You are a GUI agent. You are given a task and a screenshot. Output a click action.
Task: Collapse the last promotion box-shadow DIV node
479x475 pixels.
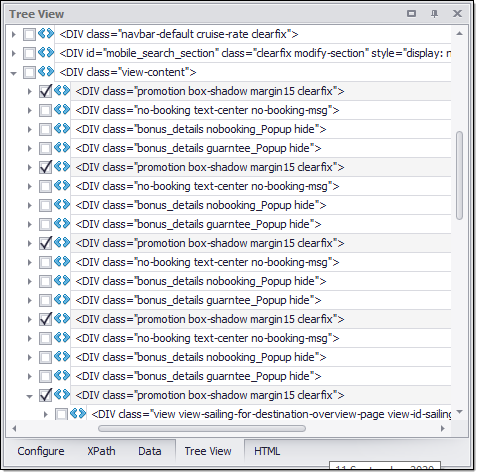click(30, 396)
